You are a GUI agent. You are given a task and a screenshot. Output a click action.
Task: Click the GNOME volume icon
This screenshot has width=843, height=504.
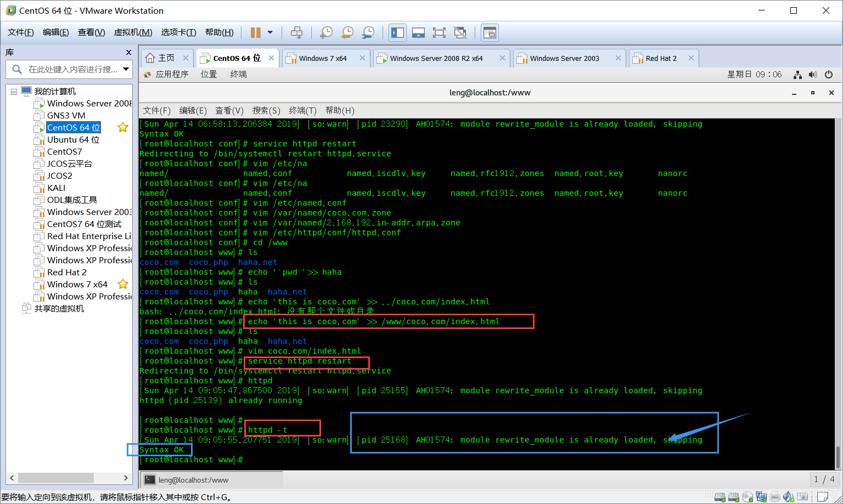(x=813, y=75)
